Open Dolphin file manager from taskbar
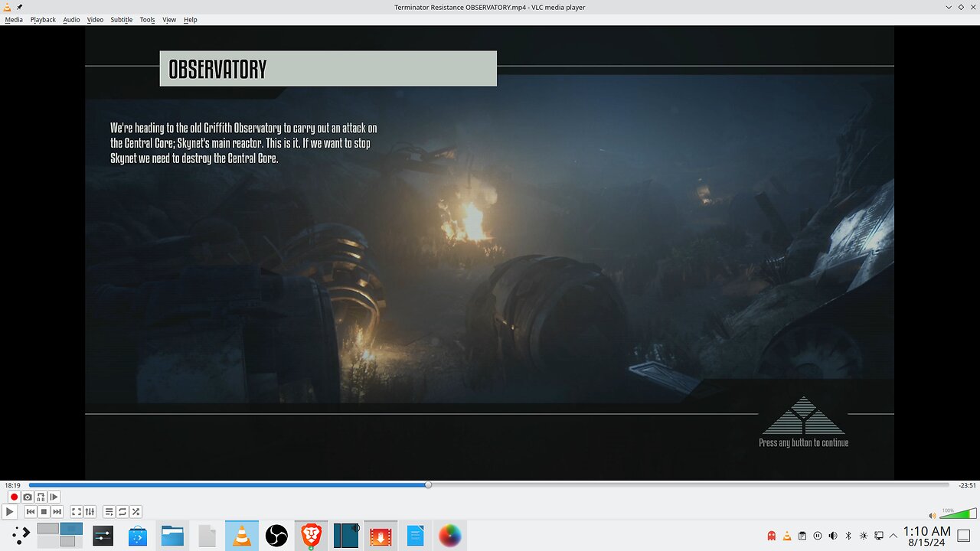This screenshot has width=980, height=551. pyautogui.click(x=172, y=535)
